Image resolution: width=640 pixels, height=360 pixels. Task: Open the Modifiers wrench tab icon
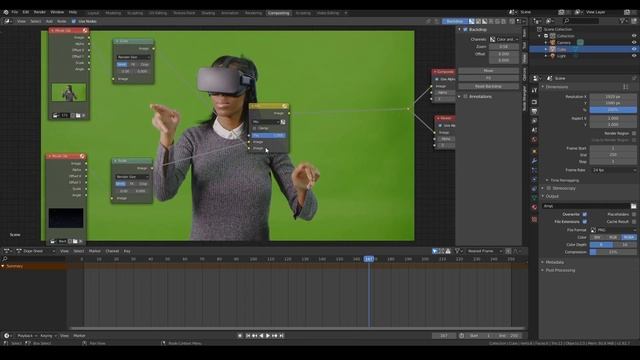click(534, 161)
